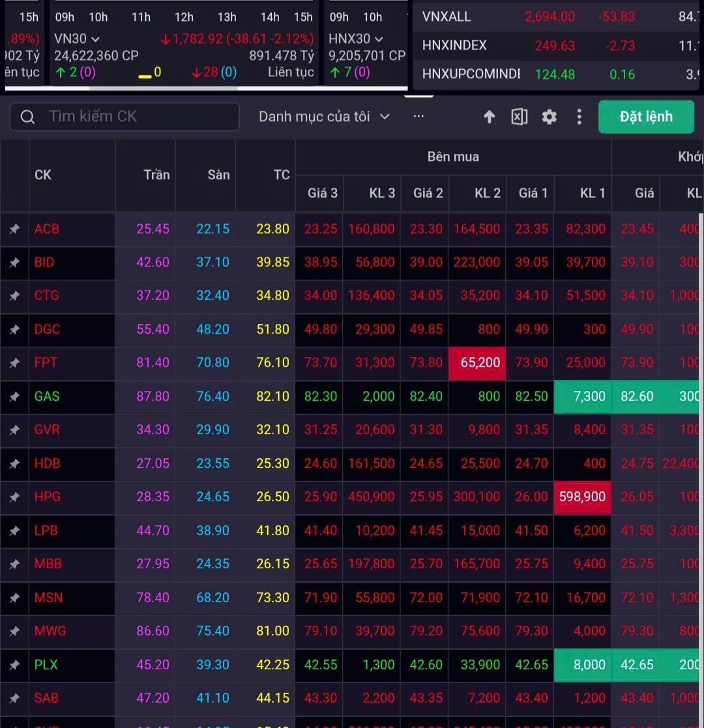This screenshot has height=728, width=704.
Task: Click the pin icon next to MBB
Action: point(14,564)
